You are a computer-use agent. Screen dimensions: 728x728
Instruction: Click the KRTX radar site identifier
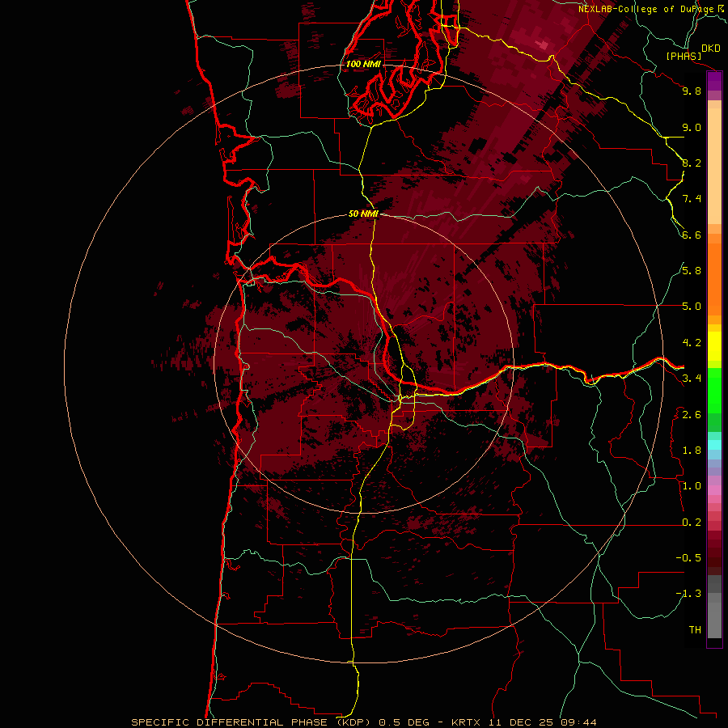(466, 722)
